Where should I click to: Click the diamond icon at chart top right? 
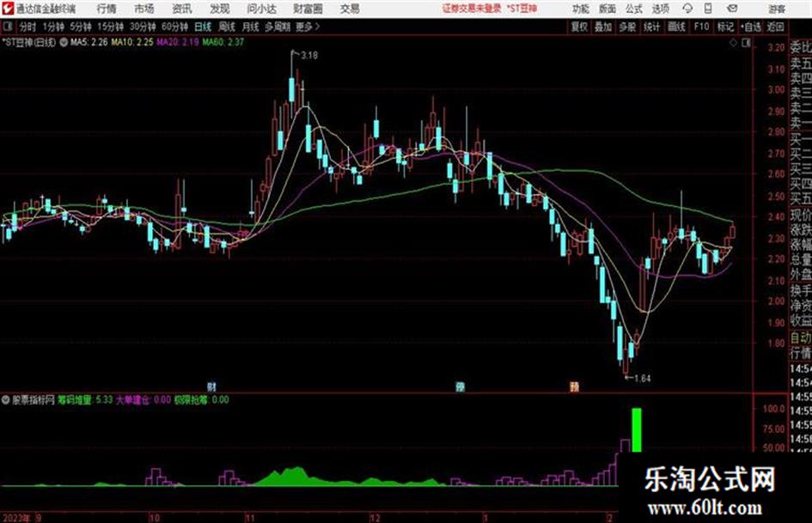733,43
